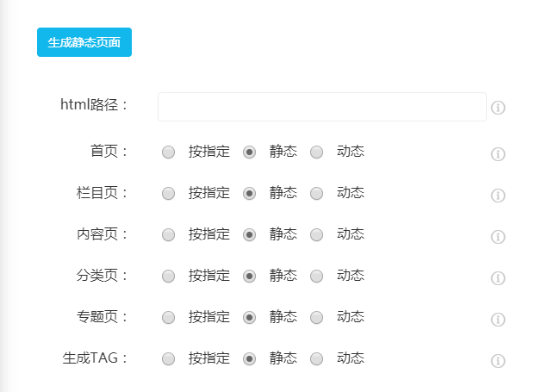
Task: Click the 生成静态页面 button
Action: coord(84,42)
